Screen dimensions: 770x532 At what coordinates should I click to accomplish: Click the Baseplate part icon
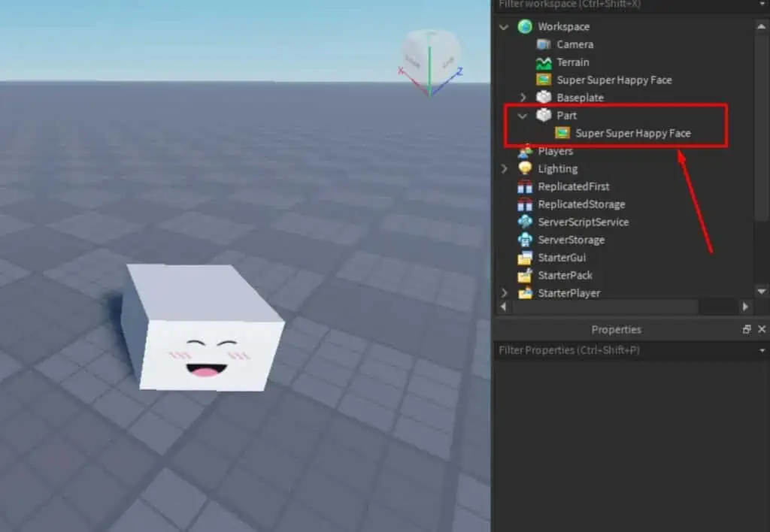[x=543, y=97]
